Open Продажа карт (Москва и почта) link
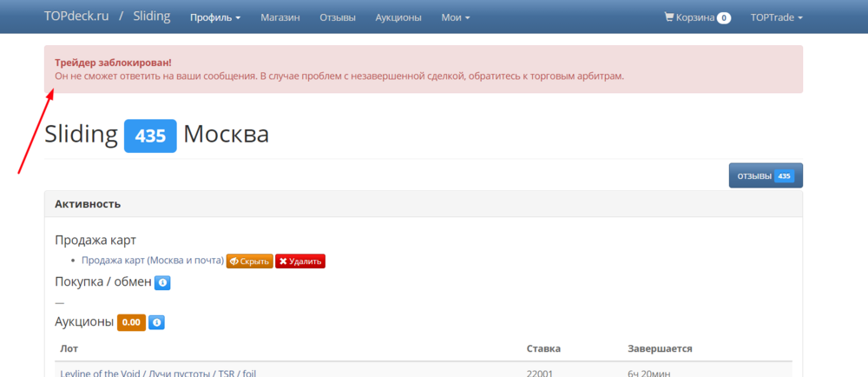The width and height of the screenshot is (868, 377). [153, 261]
